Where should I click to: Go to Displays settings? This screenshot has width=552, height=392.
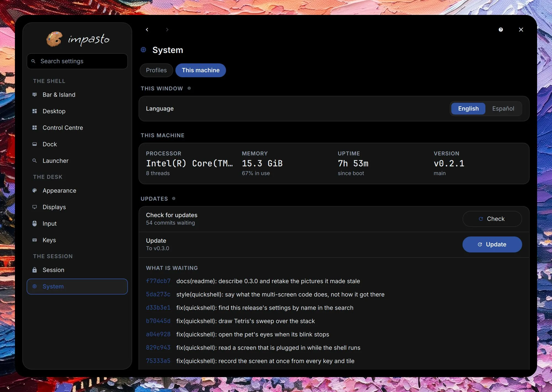point(77,207)
